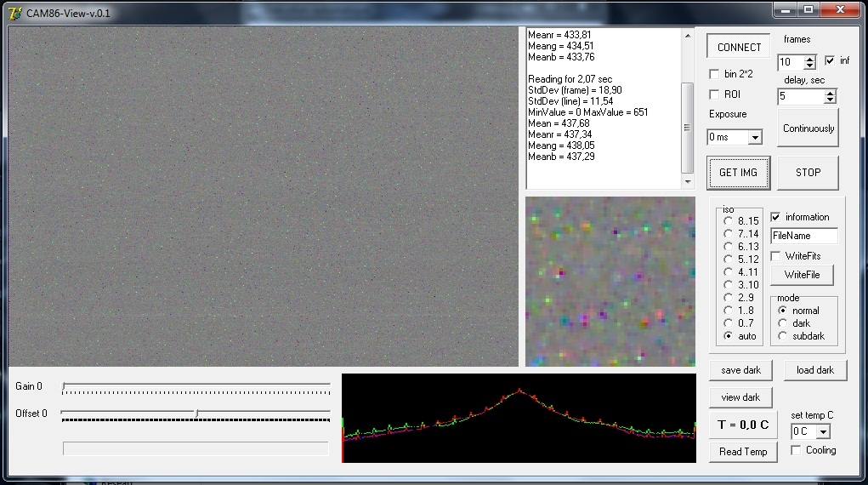Choose the dark mode radio button
This screenshot has width=868, height=485.
[782, 323]
